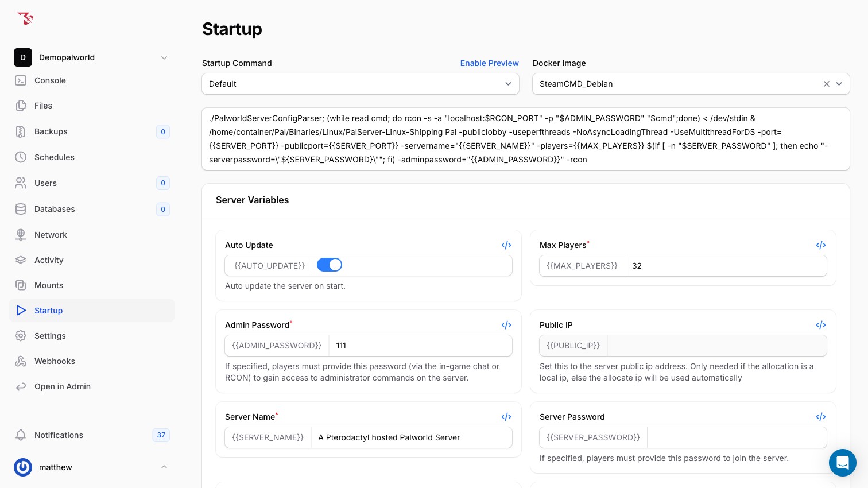This screenshot has width=868, height=488.
Task: Click the red logo at top left
Action: 25,18
